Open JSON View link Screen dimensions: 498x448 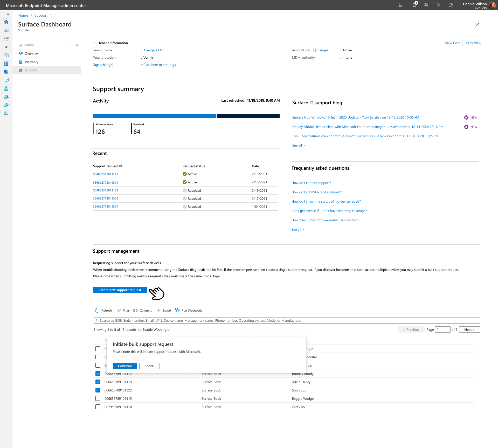[x=473, y=43]
